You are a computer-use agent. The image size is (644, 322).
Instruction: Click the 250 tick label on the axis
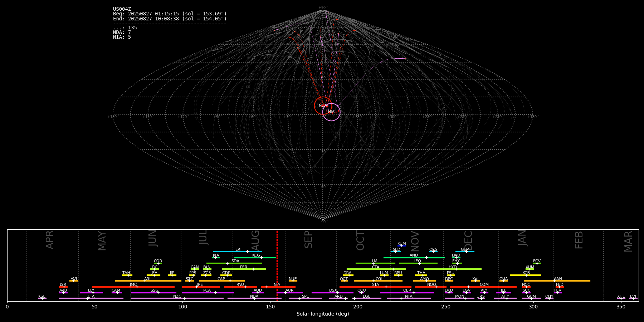(x=445, y=307)
